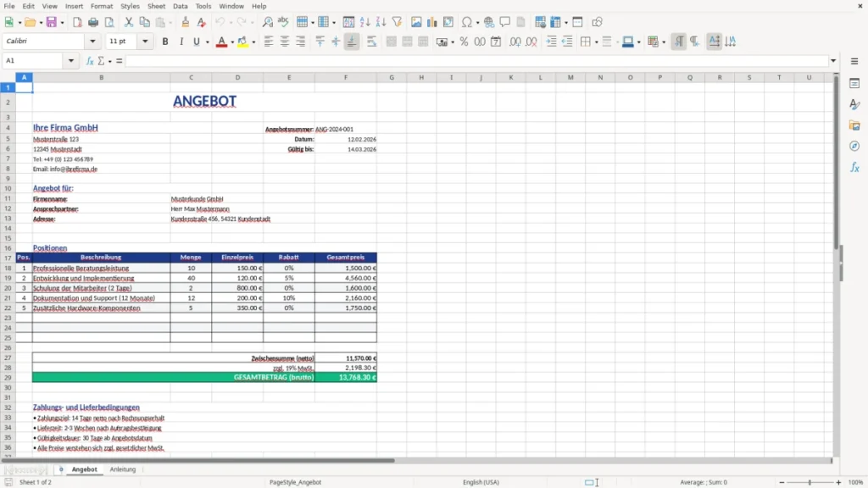Click the Select All corner button
The height and width of the screenshot is (488, 868).
pos(8,77)
